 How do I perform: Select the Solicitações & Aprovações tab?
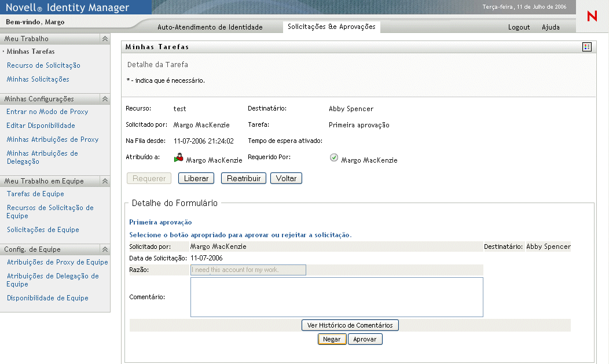pos(332,27)
